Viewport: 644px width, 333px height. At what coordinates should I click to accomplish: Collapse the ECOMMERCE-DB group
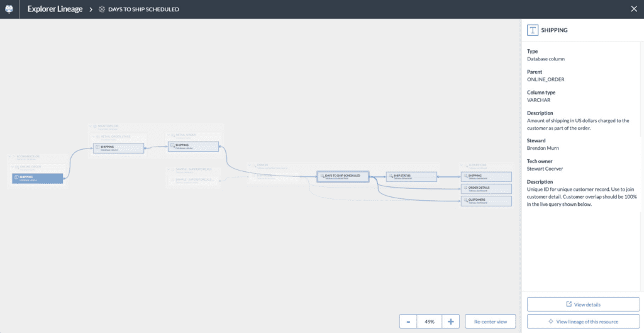11,156
